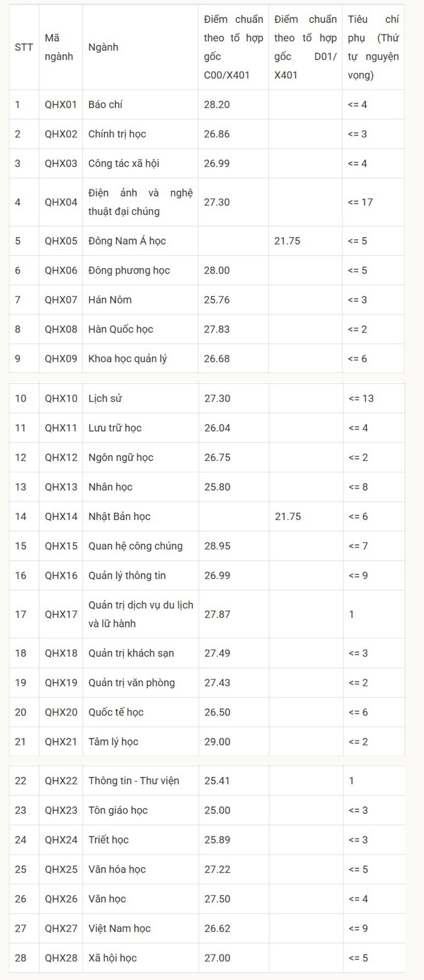Image resolution: width=424 pixels, height=980 pixels.
Task: Select code QHX14 for Nhật Bản học
Action: coord(60,516)
